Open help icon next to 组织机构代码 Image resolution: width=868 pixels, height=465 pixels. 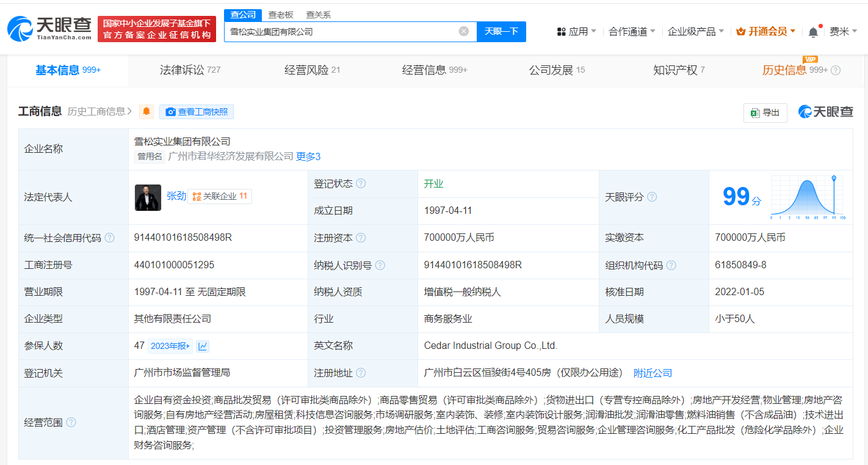671,265
